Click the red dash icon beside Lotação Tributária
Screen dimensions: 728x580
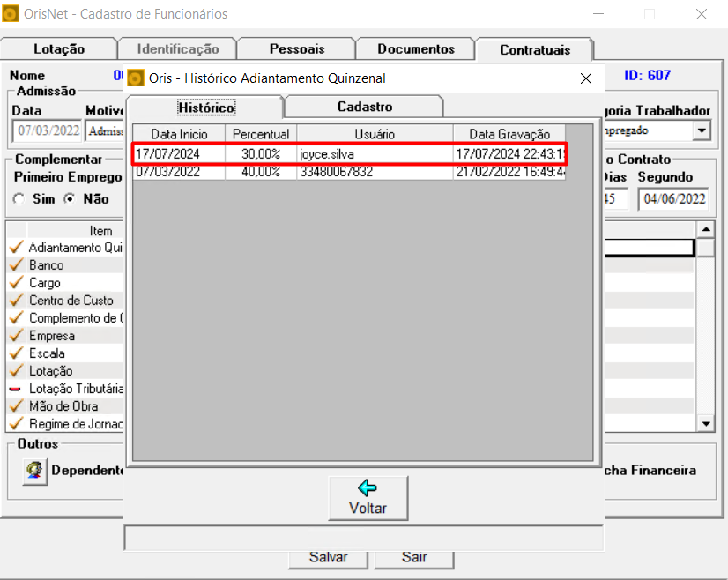(15, 389)
